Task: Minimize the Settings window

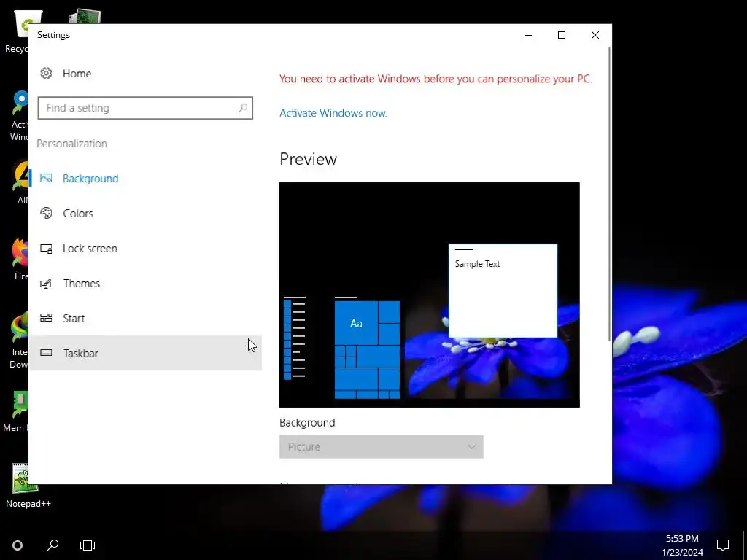Action: coord(528,35)
